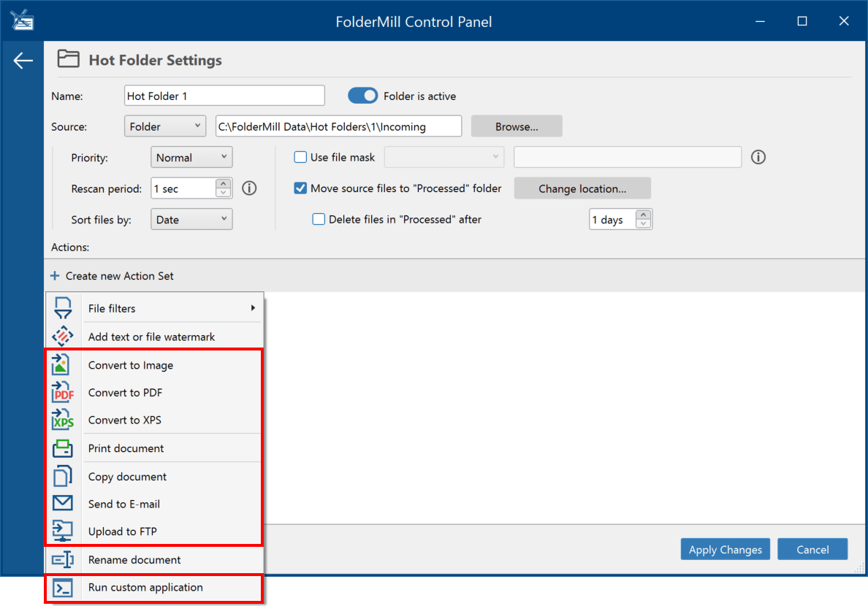This screenshot has width=868, height=606.
Task: Click the FolderMill app logo icon
Action: [x=22, y=20]
